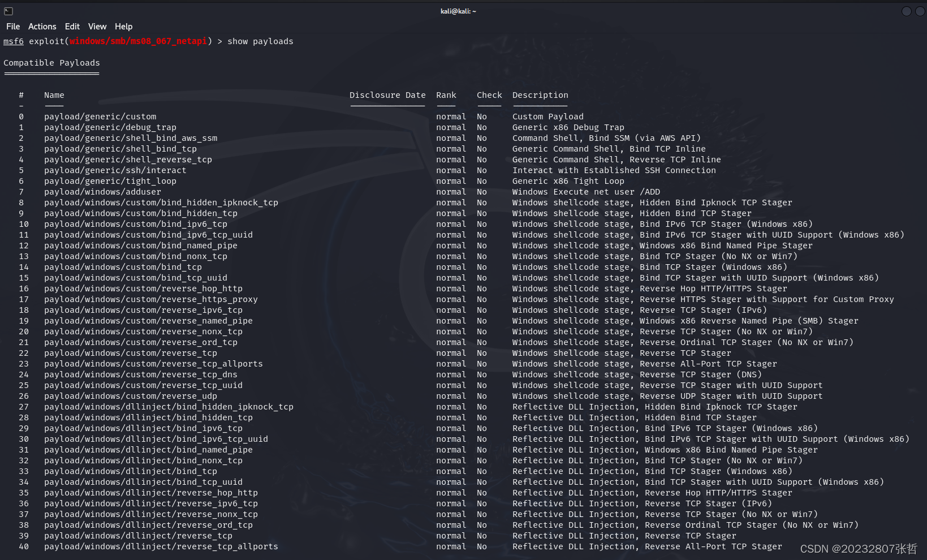Select payload/generic/shell_bind_tcp name

120,149
